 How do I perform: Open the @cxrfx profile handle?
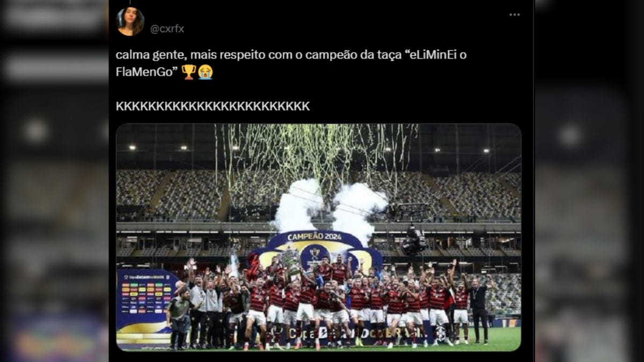[167, 29]
